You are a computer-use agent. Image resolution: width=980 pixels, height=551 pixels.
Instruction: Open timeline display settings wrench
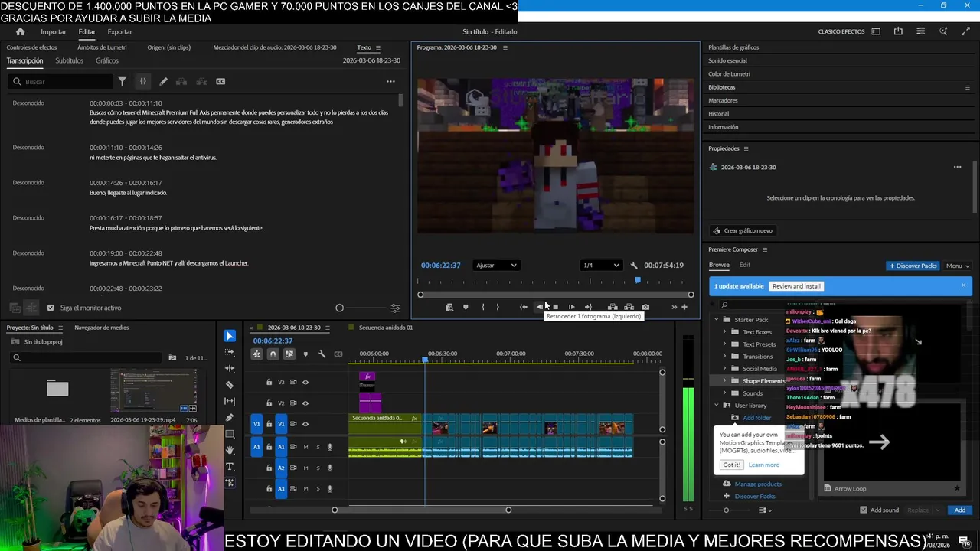click(x=322, y=354)
